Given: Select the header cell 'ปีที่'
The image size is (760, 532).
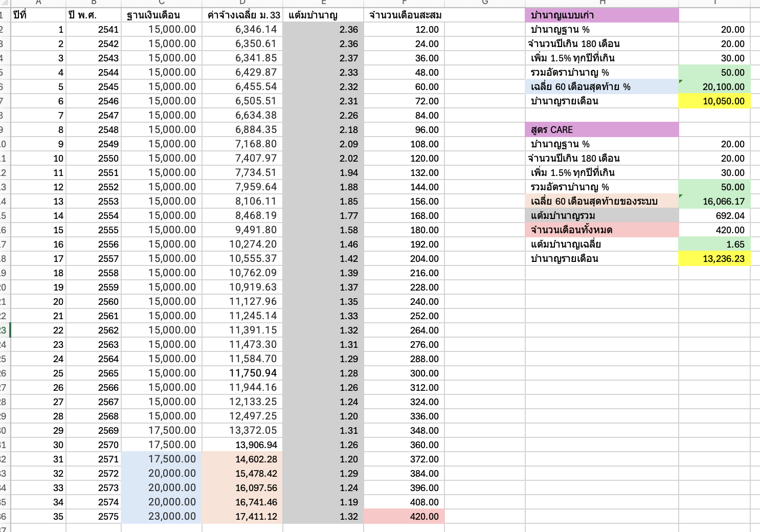Looking at the screenshot, I should click(x=38, y=15).
